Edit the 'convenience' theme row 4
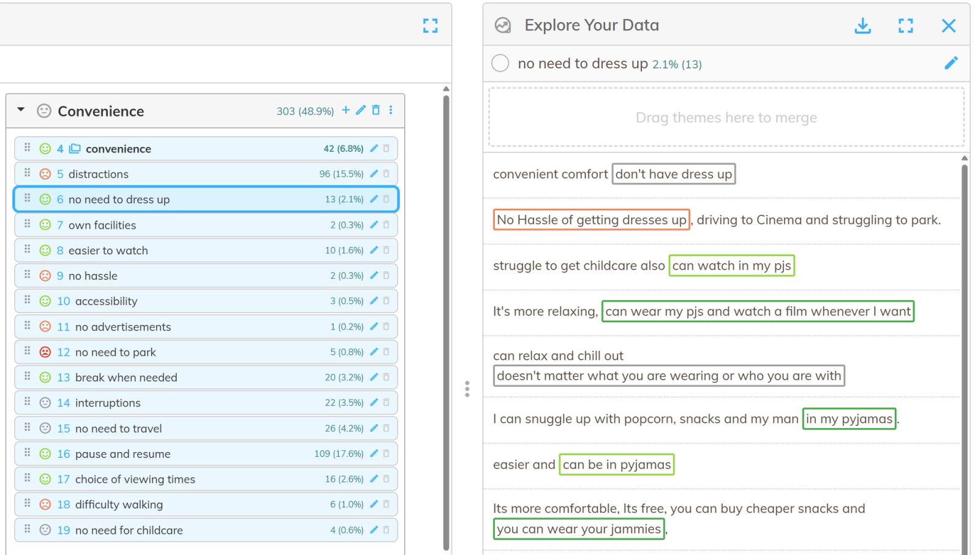Viewport: 980px width, 555px height. 374,148
